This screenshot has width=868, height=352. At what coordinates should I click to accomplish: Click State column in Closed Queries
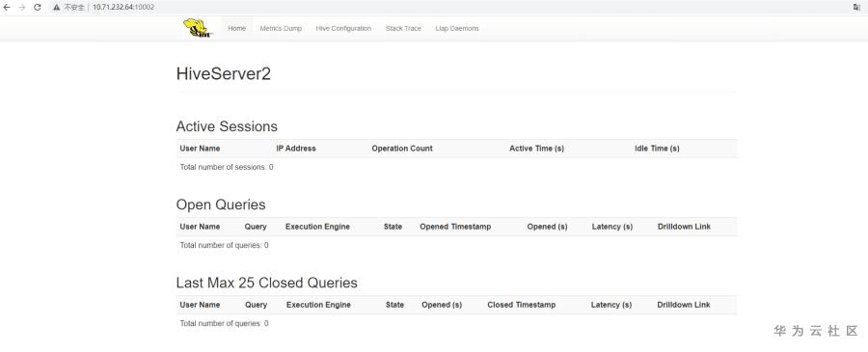[x=394, y=305]
